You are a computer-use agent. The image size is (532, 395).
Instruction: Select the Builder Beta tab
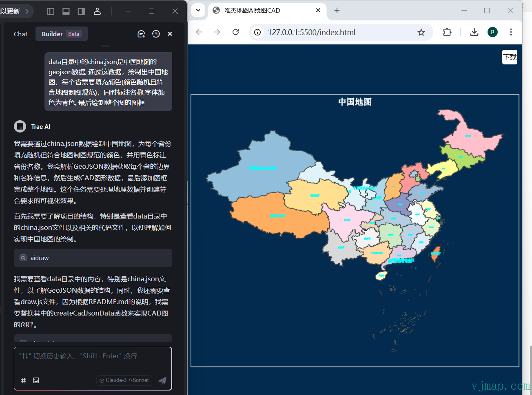pyautogui.click(x=61, y=34)
